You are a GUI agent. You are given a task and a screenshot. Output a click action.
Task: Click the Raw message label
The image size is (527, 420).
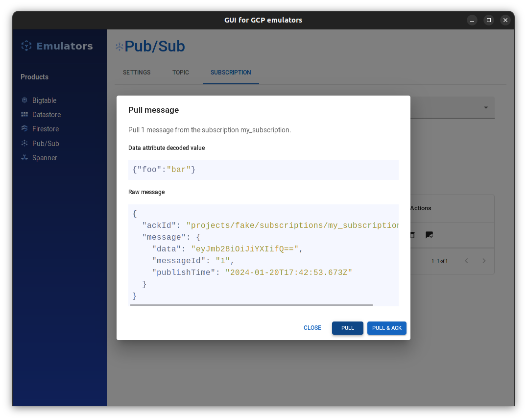click(146, 192)
